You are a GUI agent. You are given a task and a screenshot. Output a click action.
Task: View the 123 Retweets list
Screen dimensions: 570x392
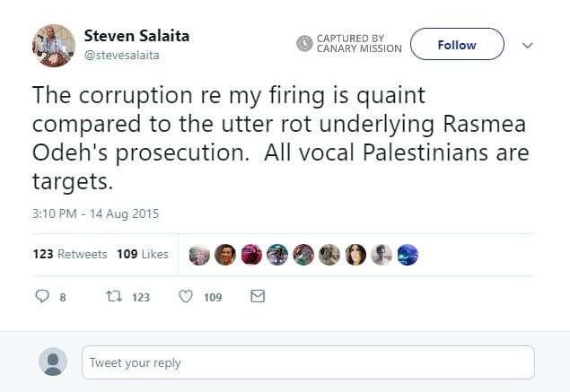point(70,255)
